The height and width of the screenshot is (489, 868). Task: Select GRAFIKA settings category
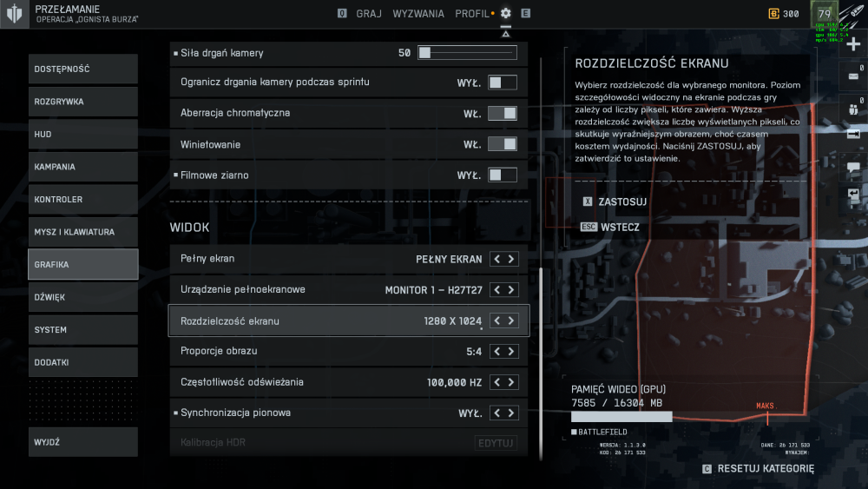pos(83,264)
